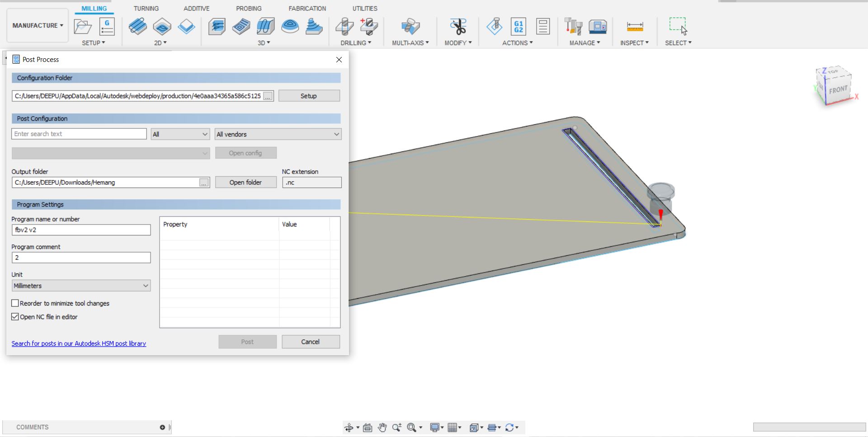Viewport: 868px width, 437px height.
Task: Enable Reorder to minimize tool changes
Action: tap(15, 303)
